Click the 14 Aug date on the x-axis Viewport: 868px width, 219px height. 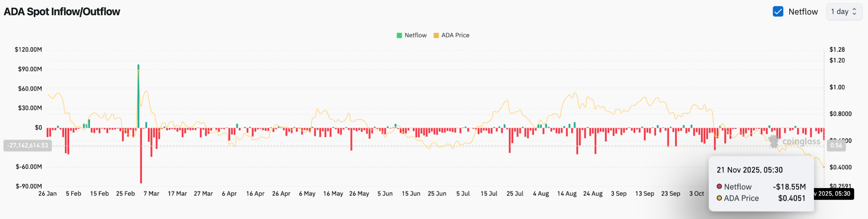tap(567, 194)
